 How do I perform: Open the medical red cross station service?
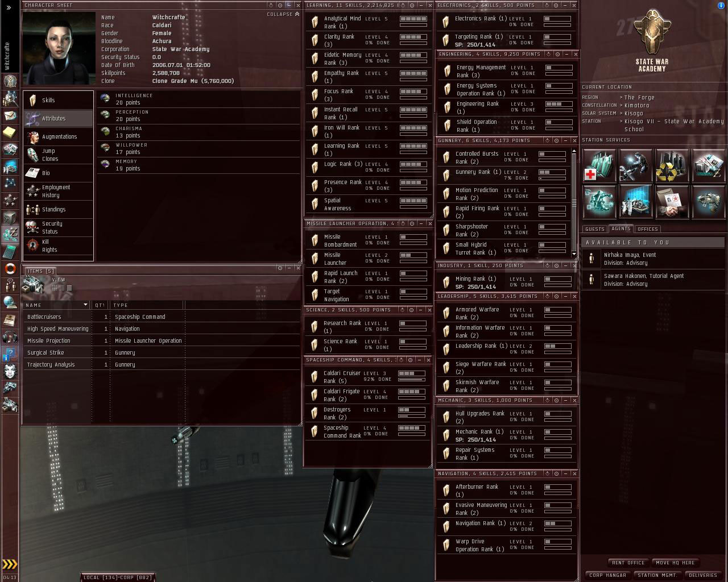599,165
